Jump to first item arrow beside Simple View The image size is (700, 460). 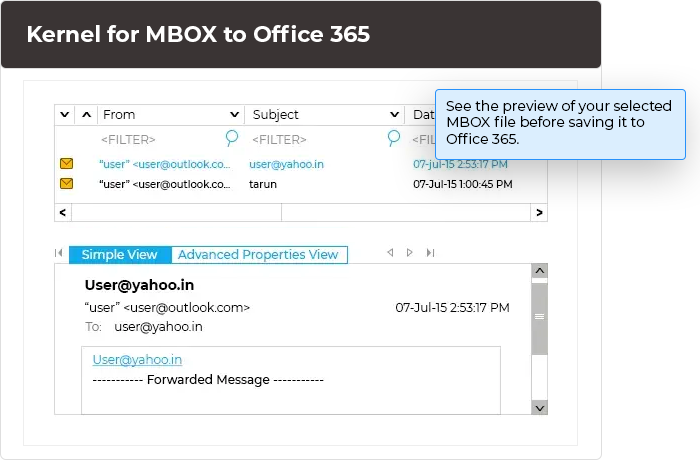point(58,253)
